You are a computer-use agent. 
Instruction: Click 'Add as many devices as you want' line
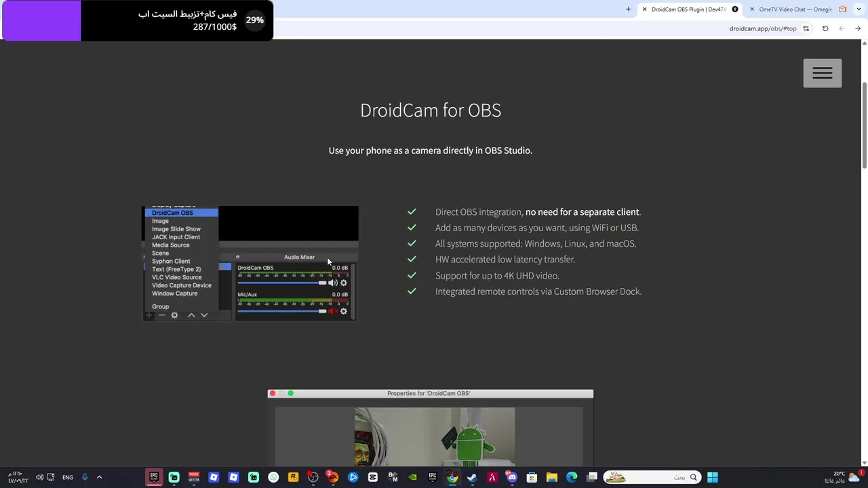tap(537, 228)
